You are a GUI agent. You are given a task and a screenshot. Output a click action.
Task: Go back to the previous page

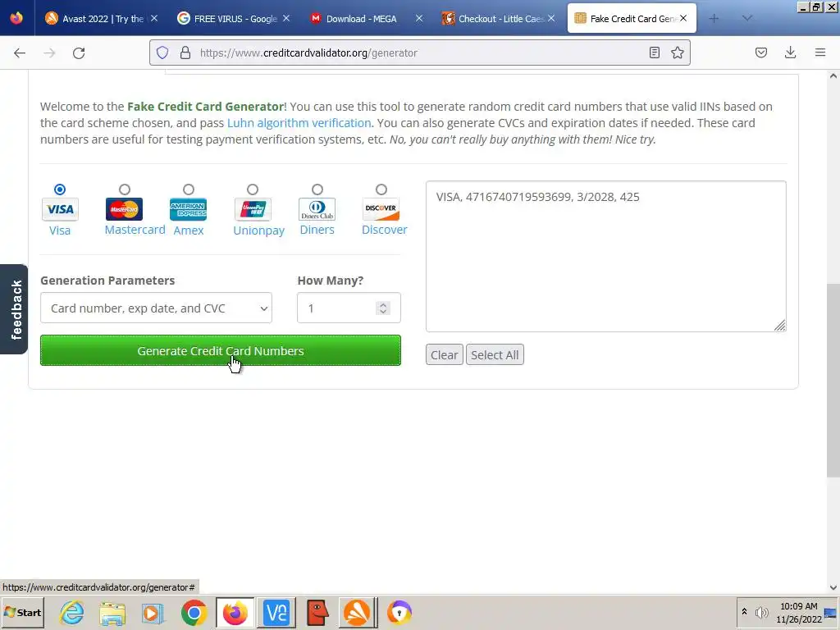20,53
